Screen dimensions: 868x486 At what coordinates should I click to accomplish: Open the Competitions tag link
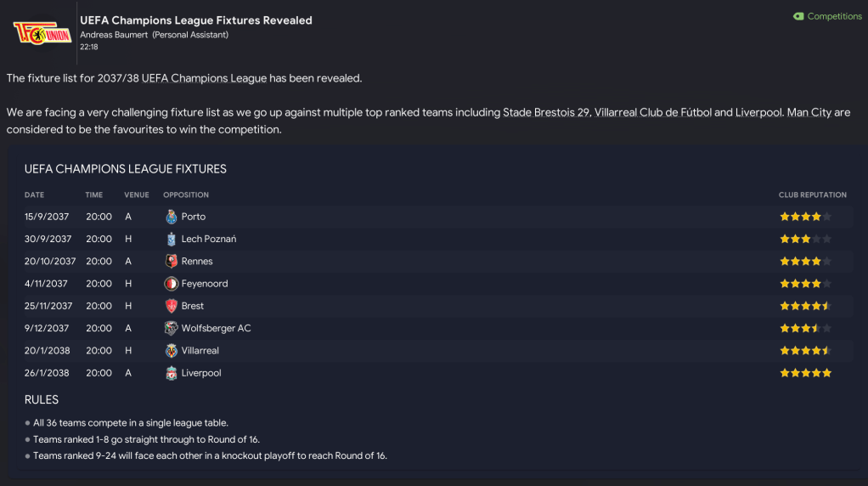tap(828, 16)
